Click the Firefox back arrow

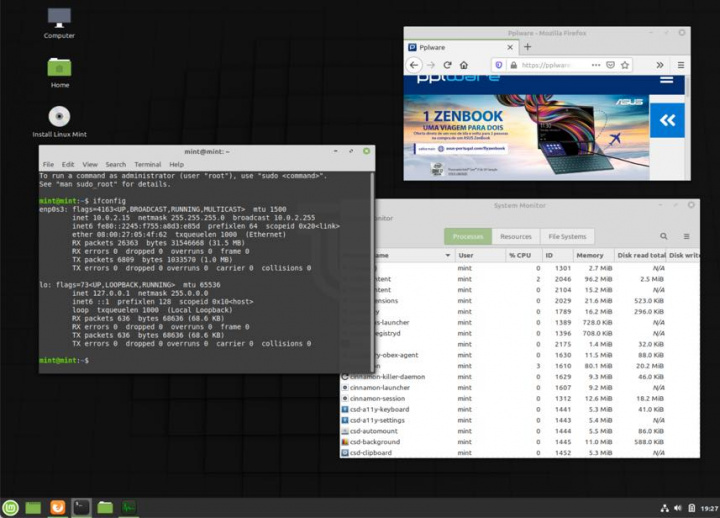[x=414, y=65]
